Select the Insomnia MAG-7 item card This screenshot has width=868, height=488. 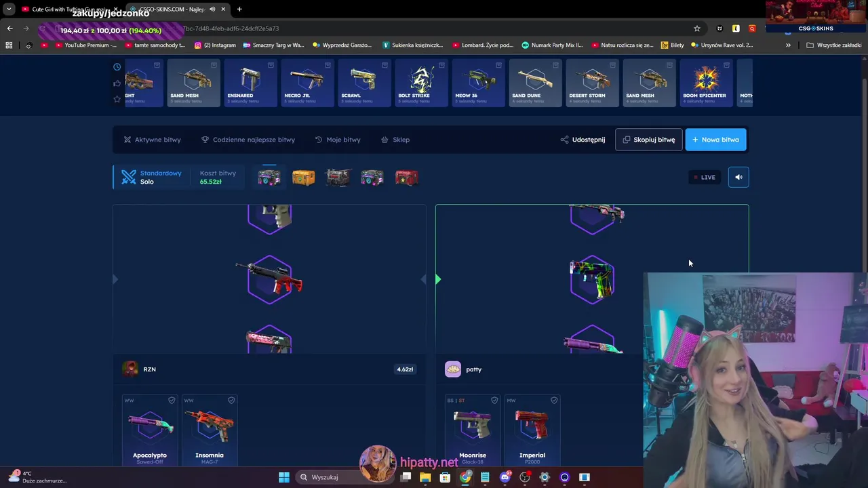click(x=210, y=430)
